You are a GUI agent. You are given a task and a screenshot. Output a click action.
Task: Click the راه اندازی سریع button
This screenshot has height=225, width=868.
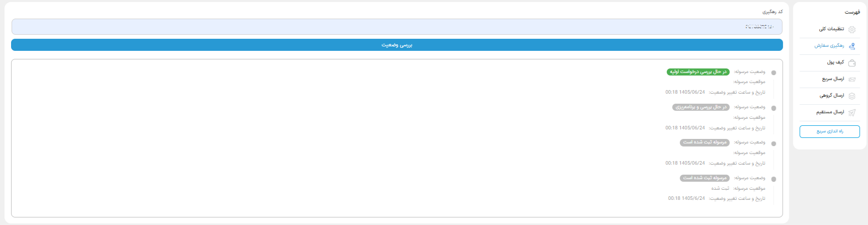coord(830,131)
